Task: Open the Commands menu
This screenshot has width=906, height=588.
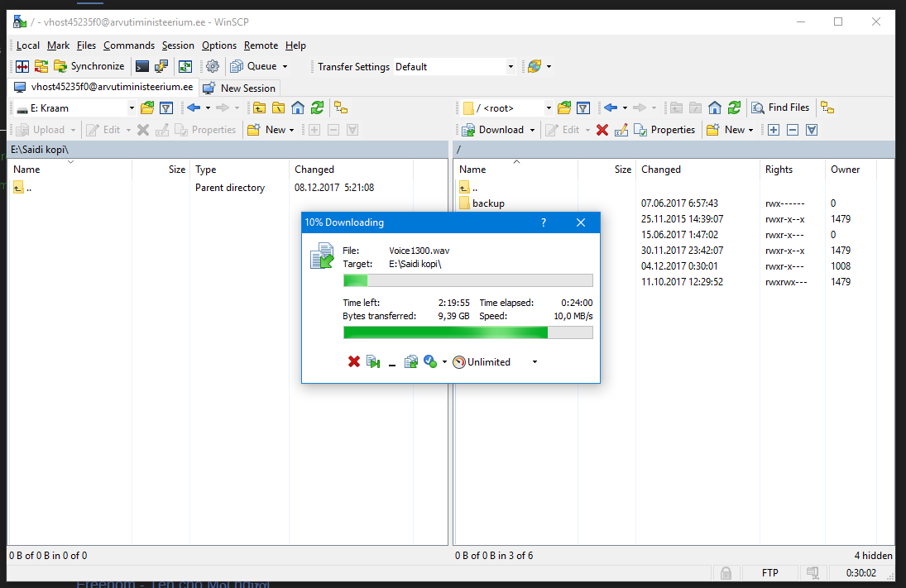Action: (x=129, y=45)
